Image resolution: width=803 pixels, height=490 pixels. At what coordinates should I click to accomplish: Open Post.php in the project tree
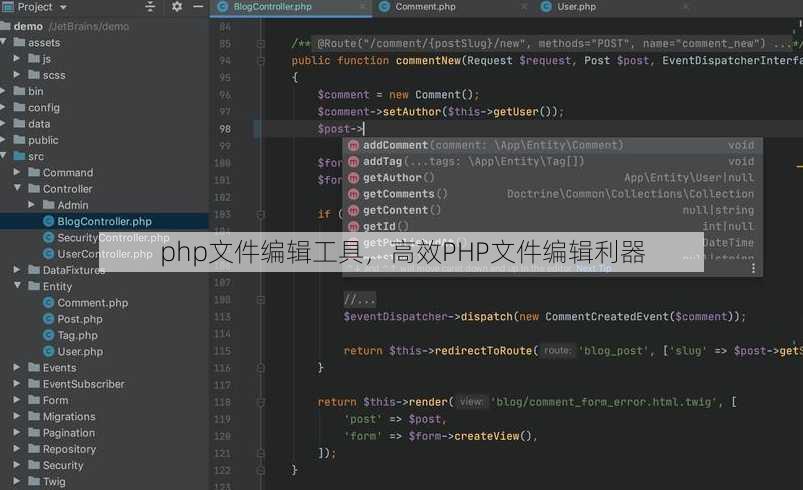point(80,319)
